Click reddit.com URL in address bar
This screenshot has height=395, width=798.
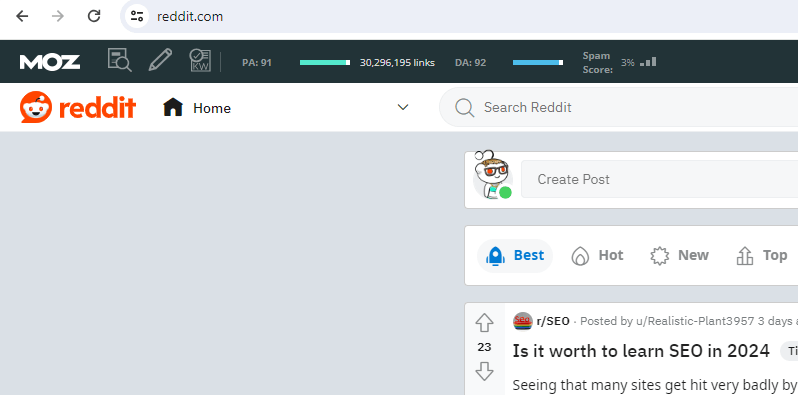coord(190,16)
